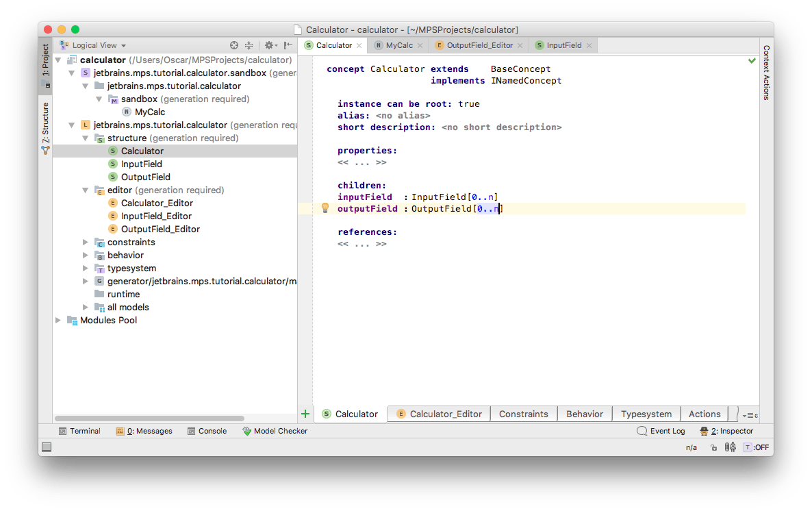Toggle the Context Actions side panel
812x511 pixels.
(766, 73)
